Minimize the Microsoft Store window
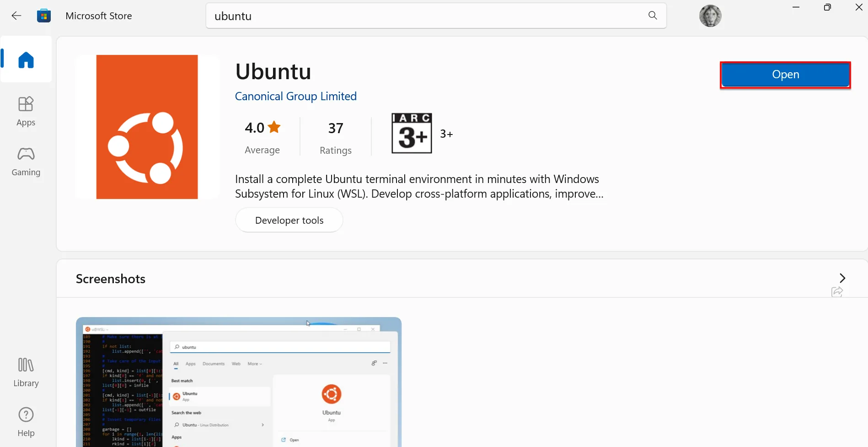 [x=796, y=7]
